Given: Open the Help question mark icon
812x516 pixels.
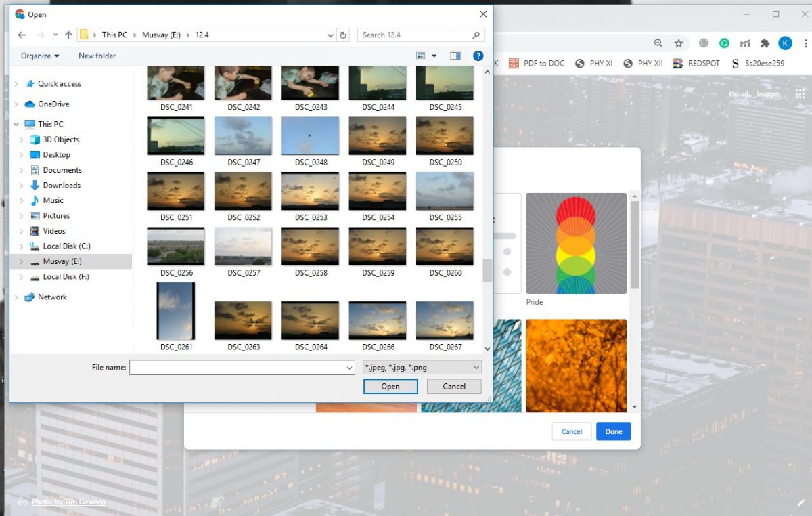Looking at the screenshot, I should (478, 56).
